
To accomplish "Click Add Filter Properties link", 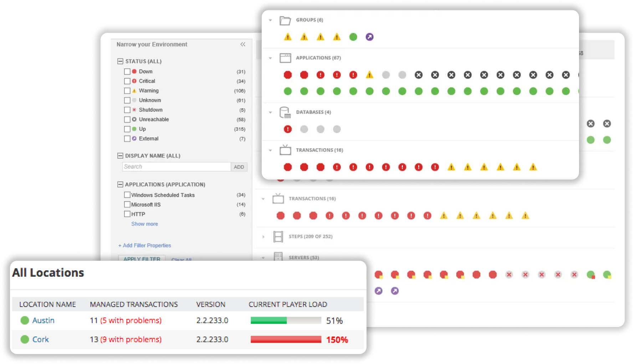I will tap(145, 245).
